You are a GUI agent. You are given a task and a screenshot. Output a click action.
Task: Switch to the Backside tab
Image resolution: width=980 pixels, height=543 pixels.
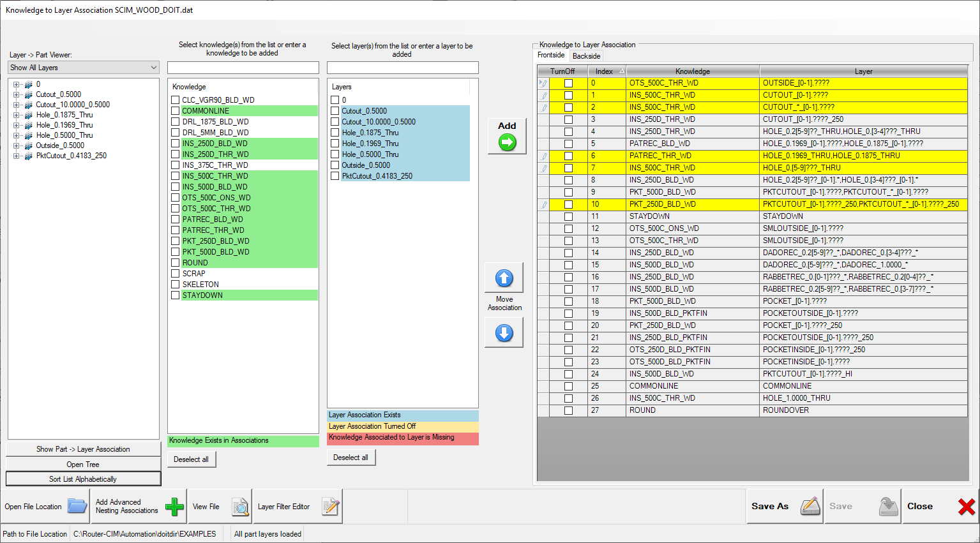(x=586, y=56)
